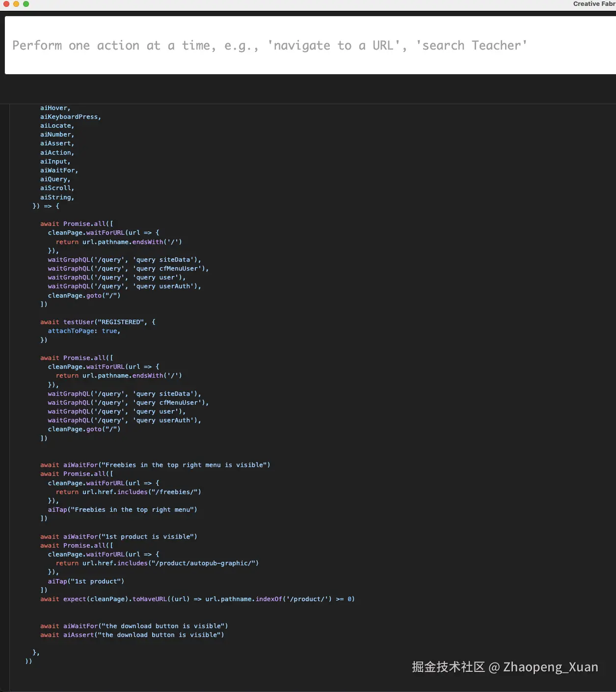Click the attachToPage: true line

coord(84,331)
